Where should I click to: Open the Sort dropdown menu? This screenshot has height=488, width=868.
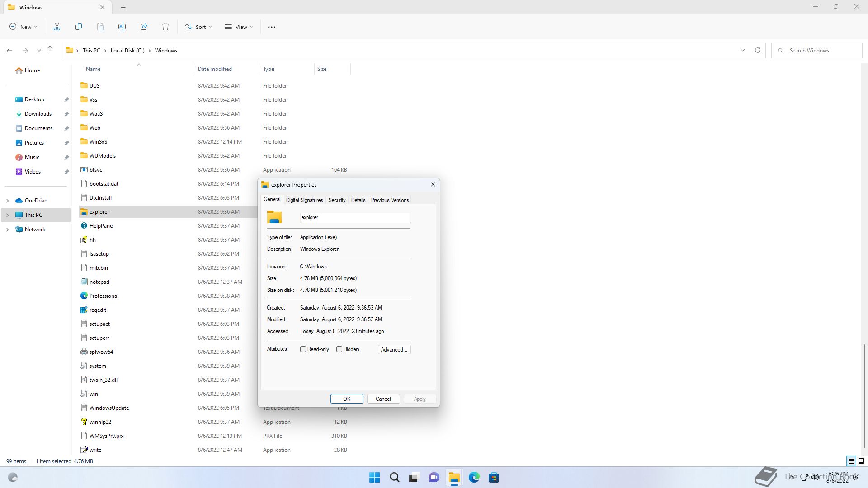point(198,27)
